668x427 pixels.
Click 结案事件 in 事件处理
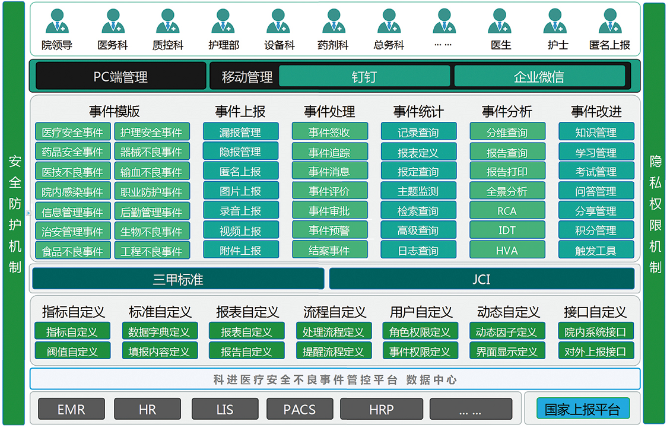click(x=330, y=250)
